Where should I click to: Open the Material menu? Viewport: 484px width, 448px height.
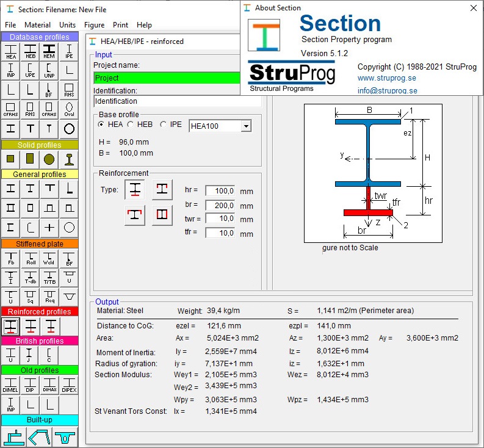coord(37,25)
